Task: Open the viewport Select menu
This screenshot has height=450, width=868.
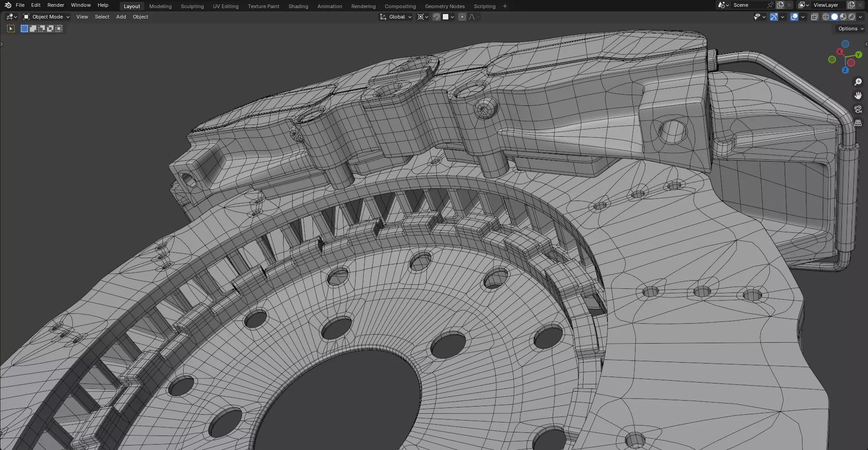Action: [102, 17]
